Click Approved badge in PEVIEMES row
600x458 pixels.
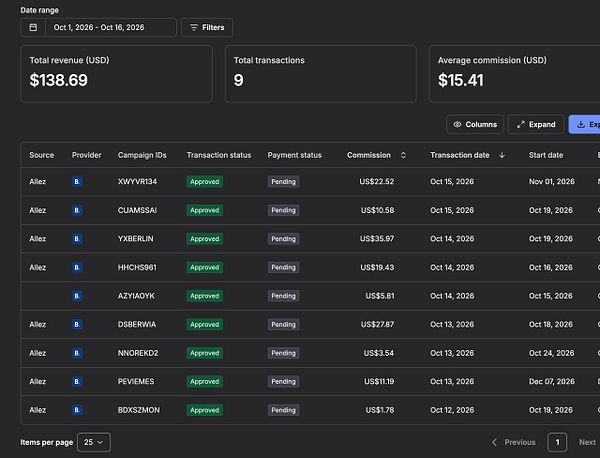(205, 381)
